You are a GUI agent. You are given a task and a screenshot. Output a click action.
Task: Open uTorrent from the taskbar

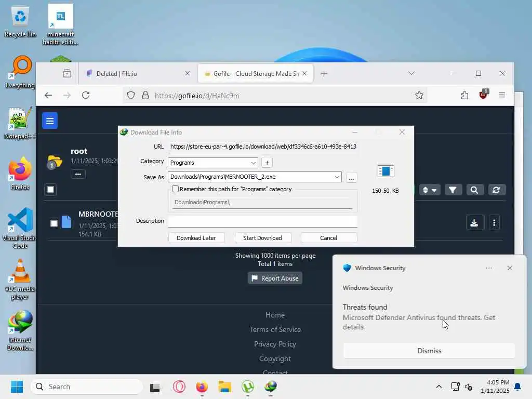pyautogui.click(x=248, y=387)
